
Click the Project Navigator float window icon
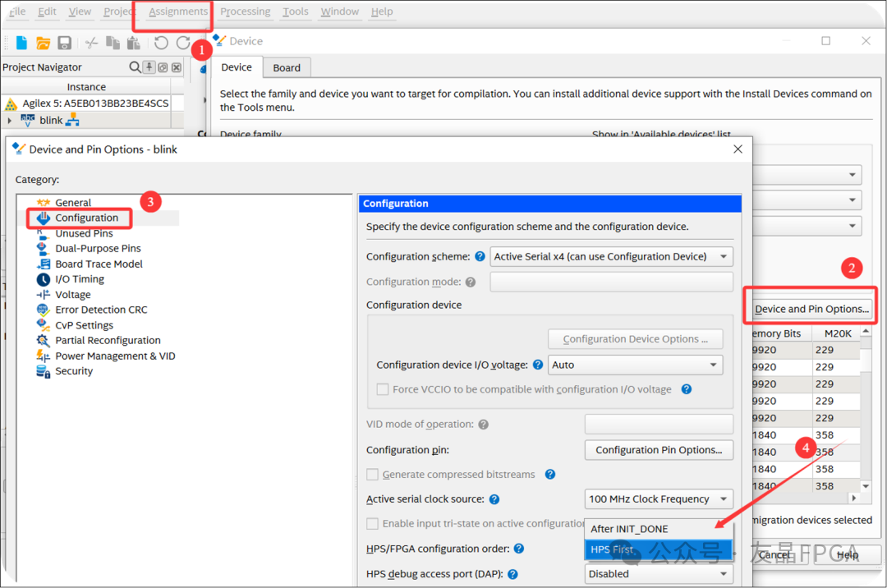tap(163, 67)
